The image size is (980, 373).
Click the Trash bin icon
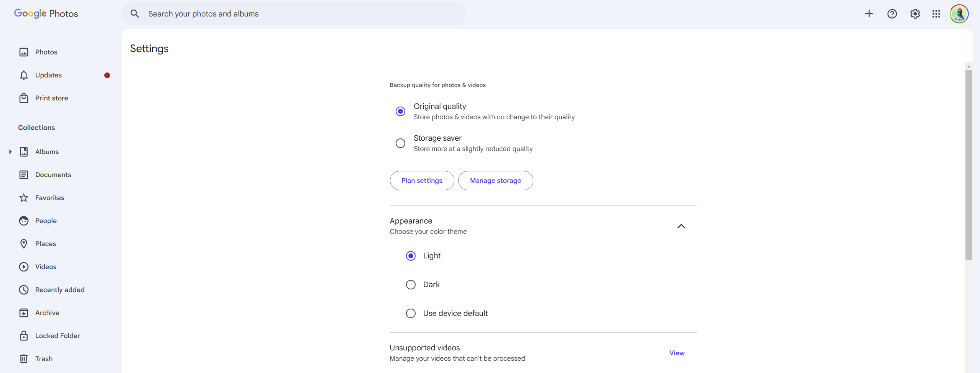pyautogui.click(x=24, y=359)
